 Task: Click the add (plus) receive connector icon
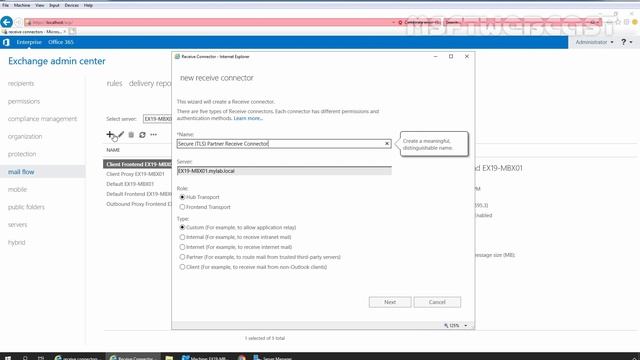point(109,134)
